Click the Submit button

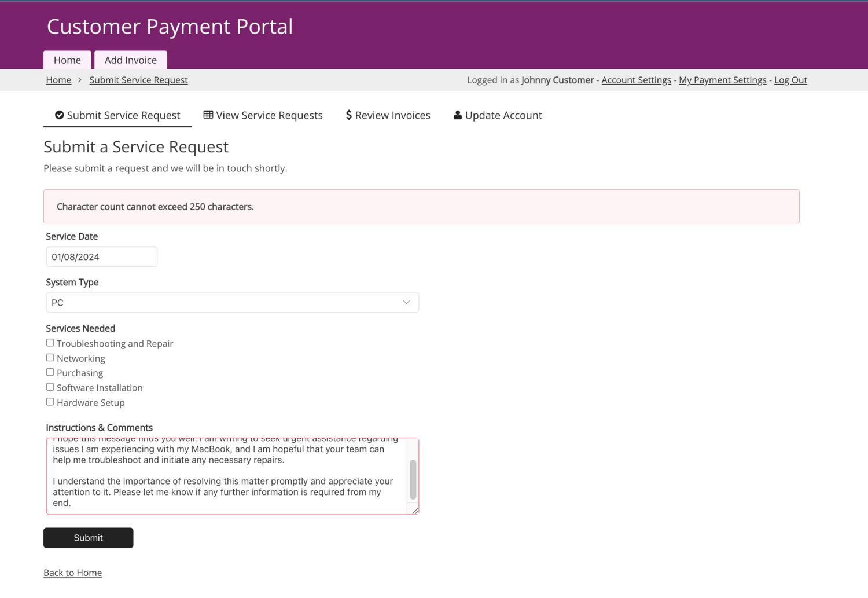(88, 538)
